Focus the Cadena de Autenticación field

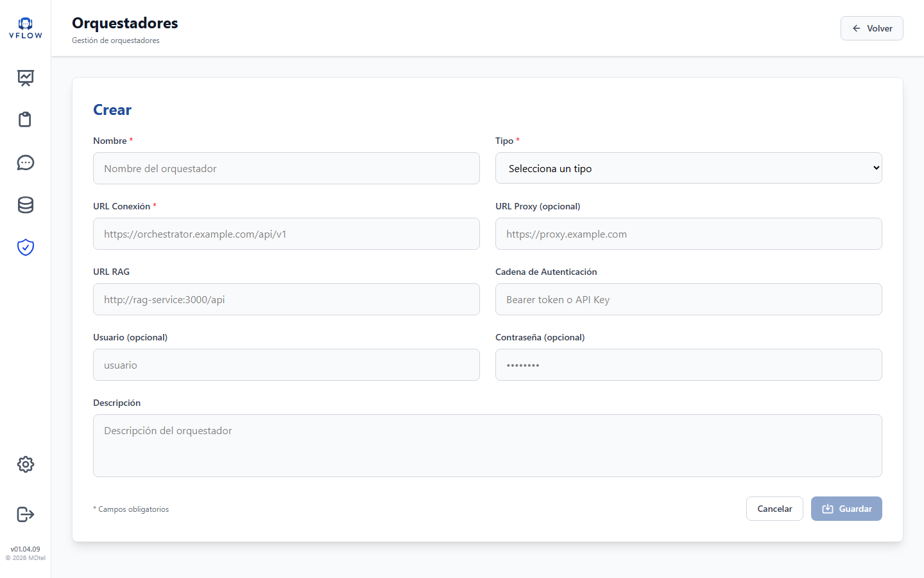coord(689,299)
